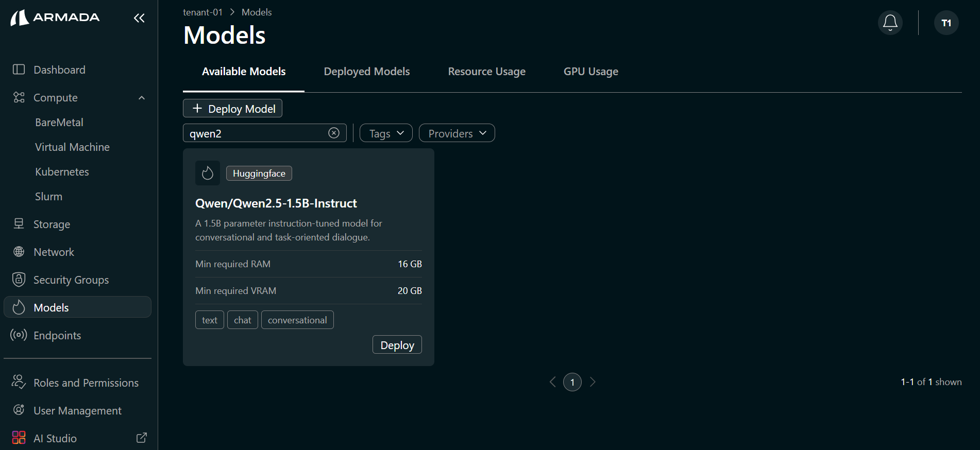Deploy the Qwen2.5-1.5B-Instruct model
The height and width of the screenshot is (450, 980).
[x=397, y=344]
